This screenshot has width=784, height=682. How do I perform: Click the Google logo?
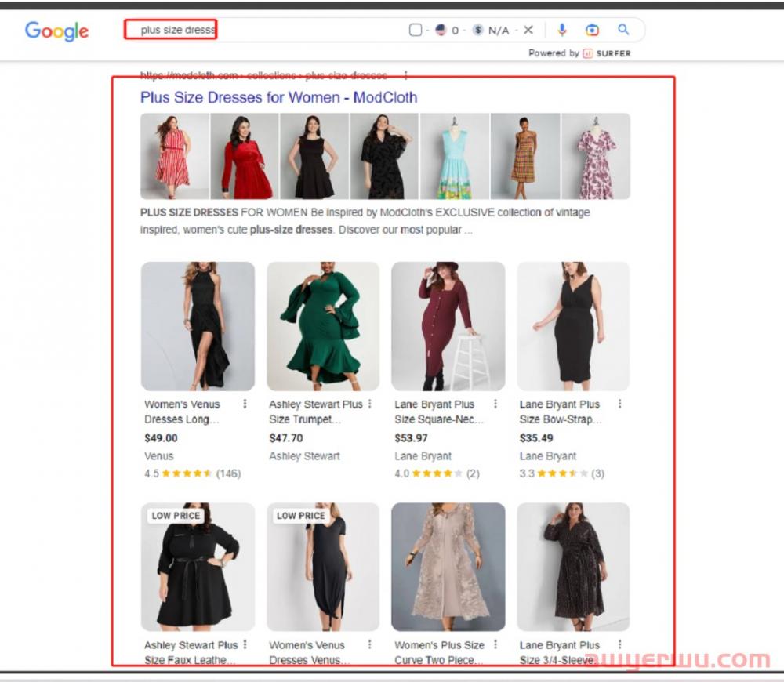tap(57, 31)
